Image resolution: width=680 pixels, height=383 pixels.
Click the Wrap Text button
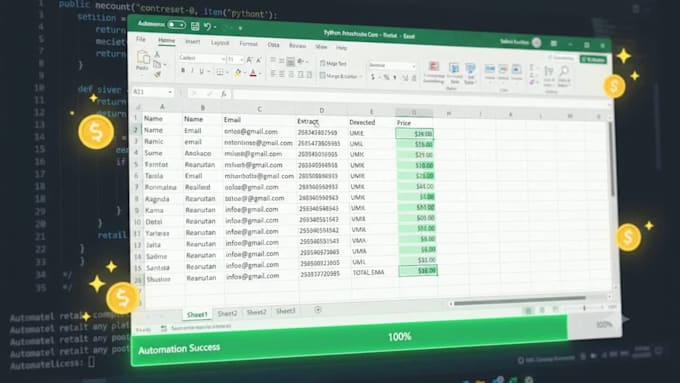(x=333, y=63)
